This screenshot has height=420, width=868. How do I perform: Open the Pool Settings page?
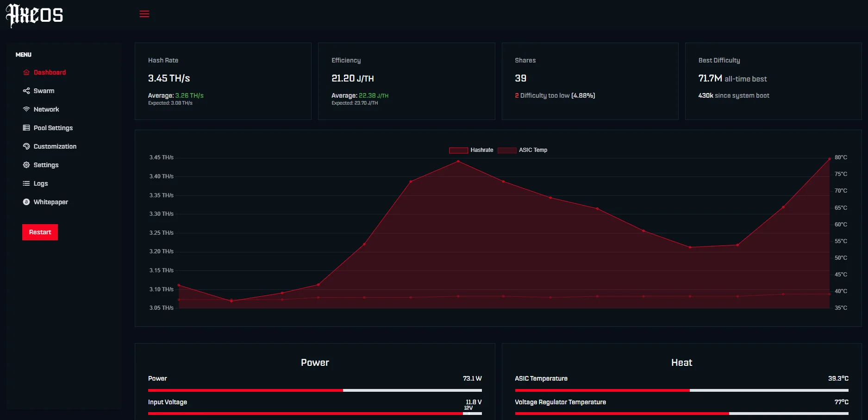click(53, 128)
